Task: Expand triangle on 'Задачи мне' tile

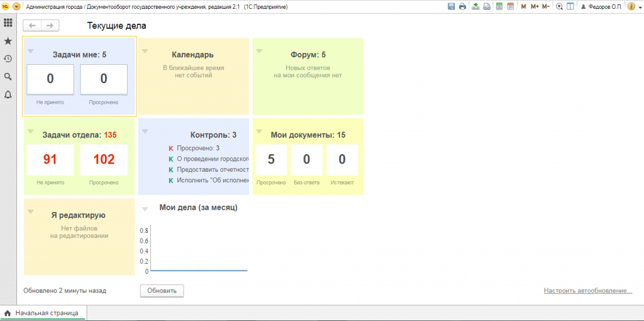Action: [30, 51]
